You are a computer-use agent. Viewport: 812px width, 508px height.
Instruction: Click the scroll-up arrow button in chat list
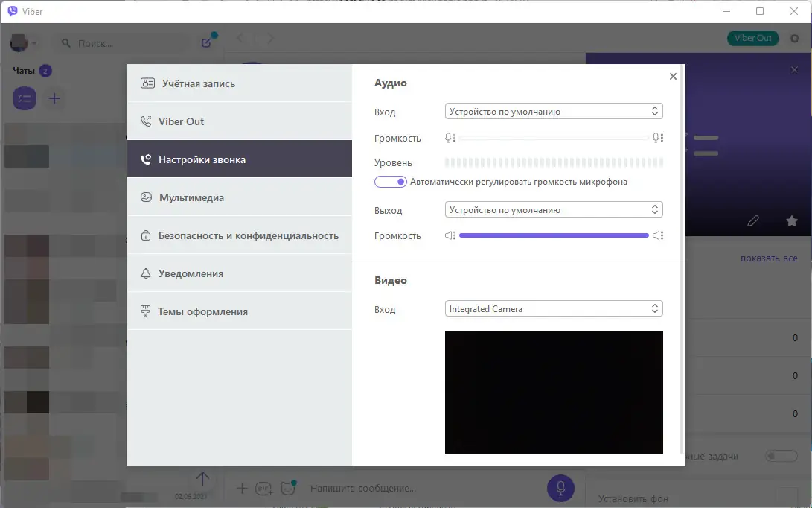click(202, 478)
